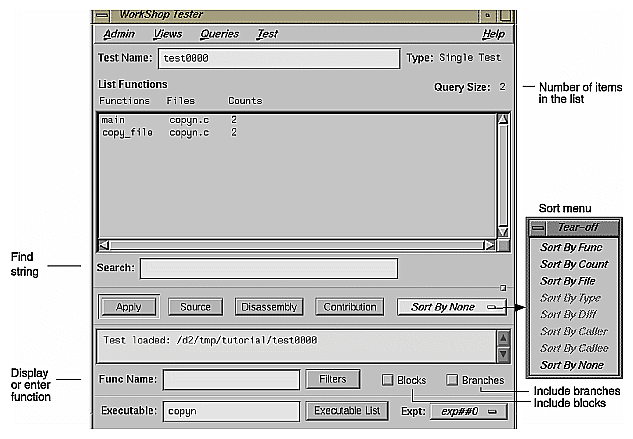Open the Queries menu
The width and height of the screenshot is (633, 439).
coord(220,34)
